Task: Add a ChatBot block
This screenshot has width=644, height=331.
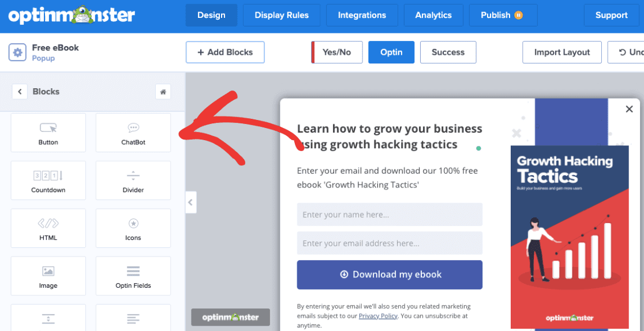Action: click(x=133, y=133)
